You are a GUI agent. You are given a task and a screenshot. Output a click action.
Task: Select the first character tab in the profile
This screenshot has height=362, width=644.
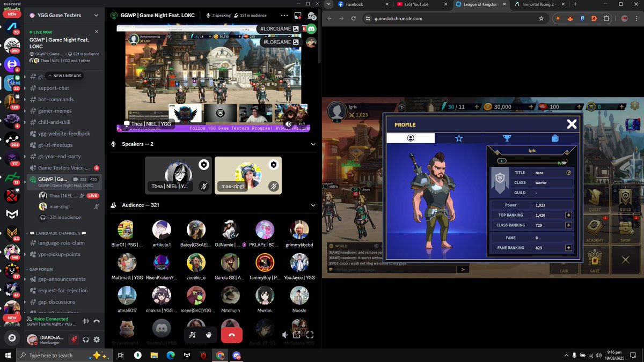411,138
